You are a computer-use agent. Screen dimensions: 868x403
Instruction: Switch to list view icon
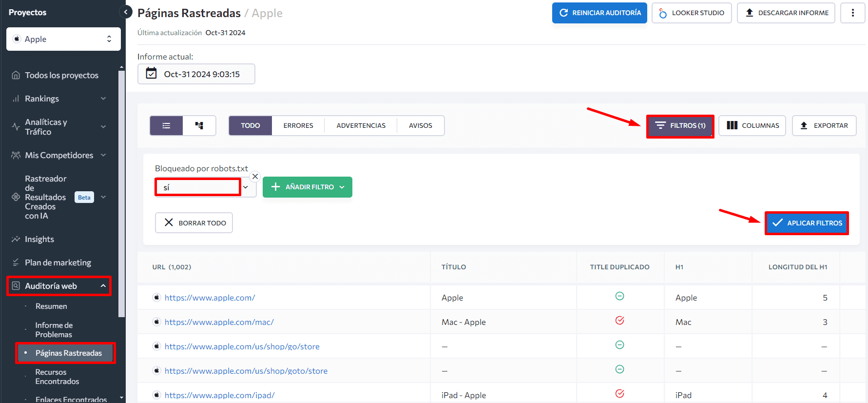(x=166, y=125)
